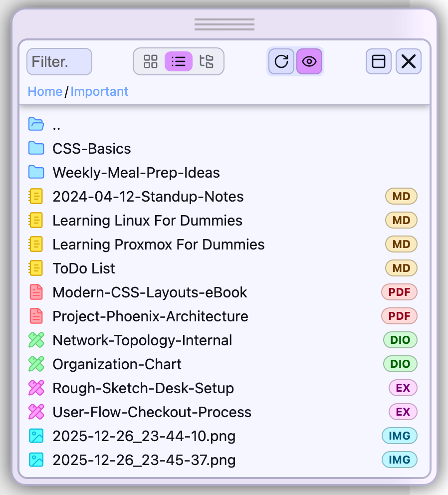Click the ToDo List note icon
448x495 pixels.
coord(36,268)
